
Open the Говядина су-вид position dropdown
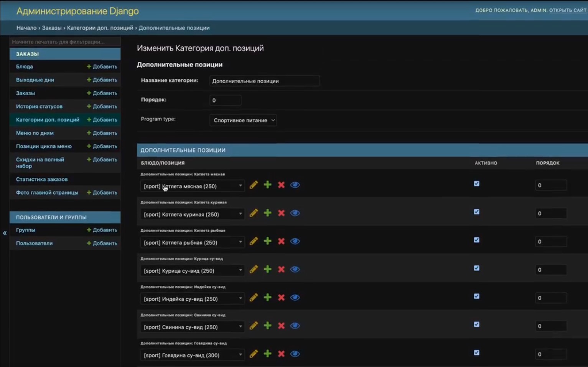point(193,355)
